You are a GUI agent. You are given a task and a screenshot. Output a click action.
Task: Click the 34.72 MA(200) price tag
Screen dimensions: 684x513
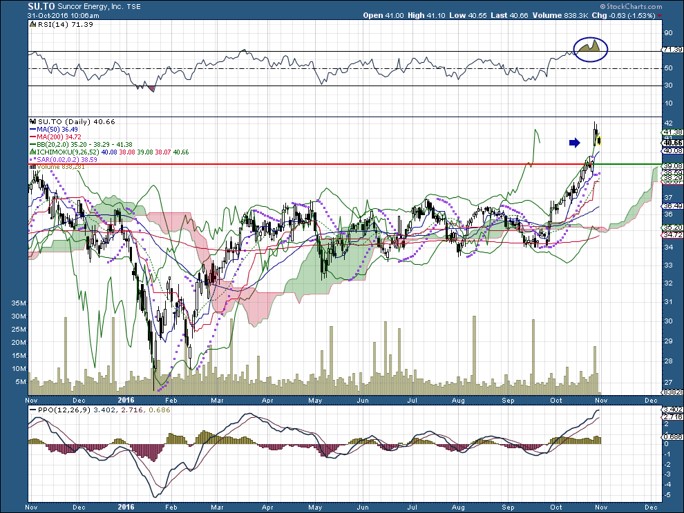coord(673,235)
